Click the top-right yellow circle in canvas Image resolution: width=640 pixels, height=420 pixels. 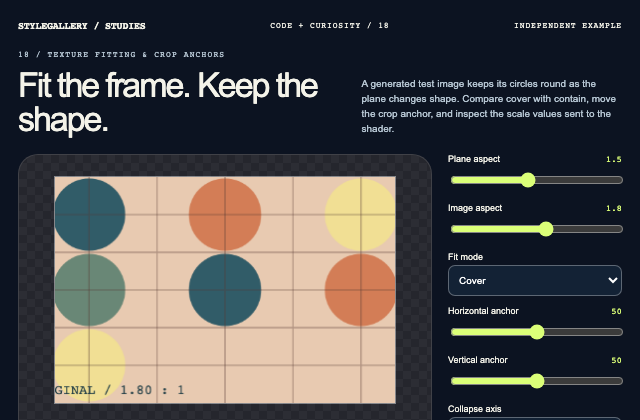pyautogui.click(x=360, y=214)
